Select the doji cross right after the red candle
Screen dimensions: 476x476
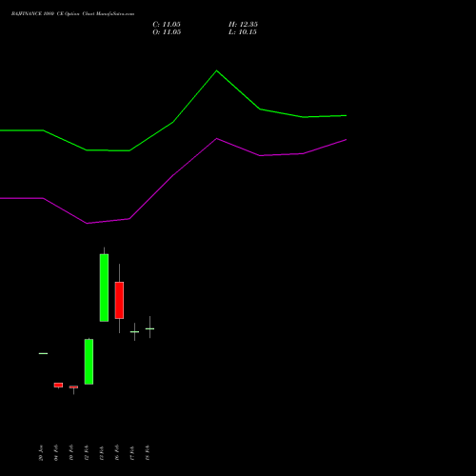coord(134,331)
